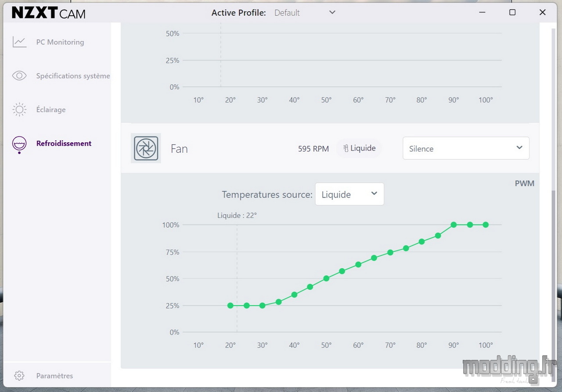This screenshot has width=562, height=392.
Task: Close the NZXT CAM window
Action: pos(542,12)
